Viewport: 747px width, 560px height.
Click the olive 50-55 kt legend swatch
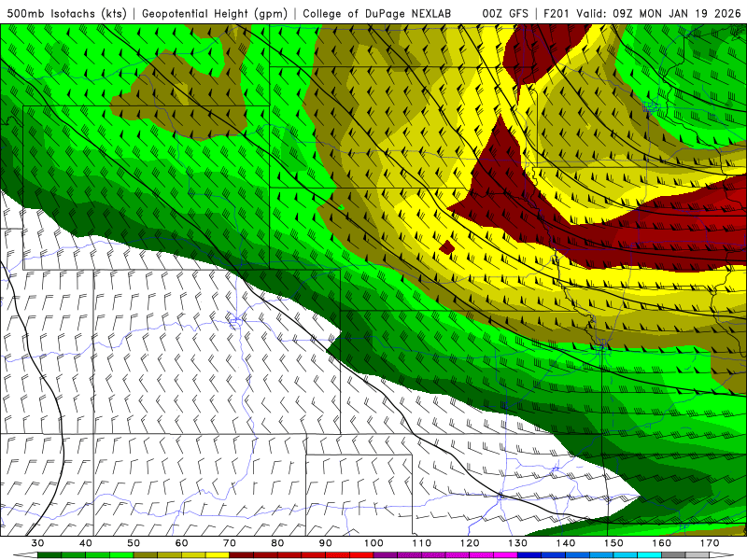tap(146, 555)
